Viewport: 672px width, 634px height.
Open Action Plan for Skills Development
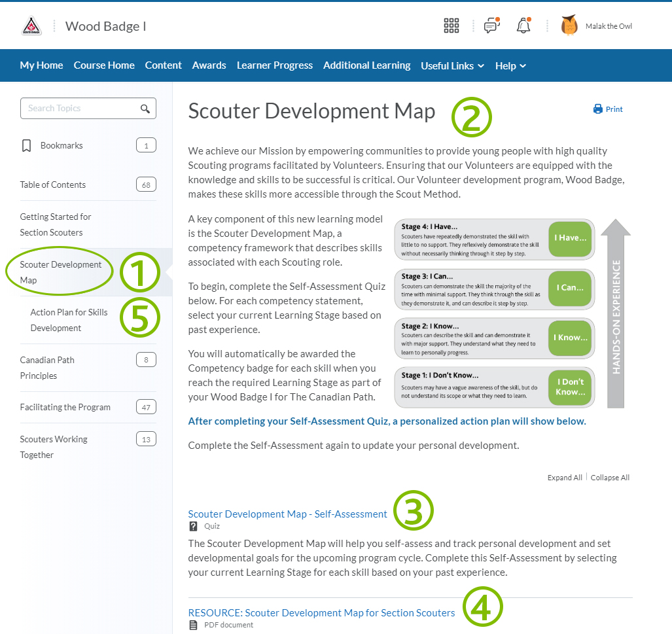(69, 320)
